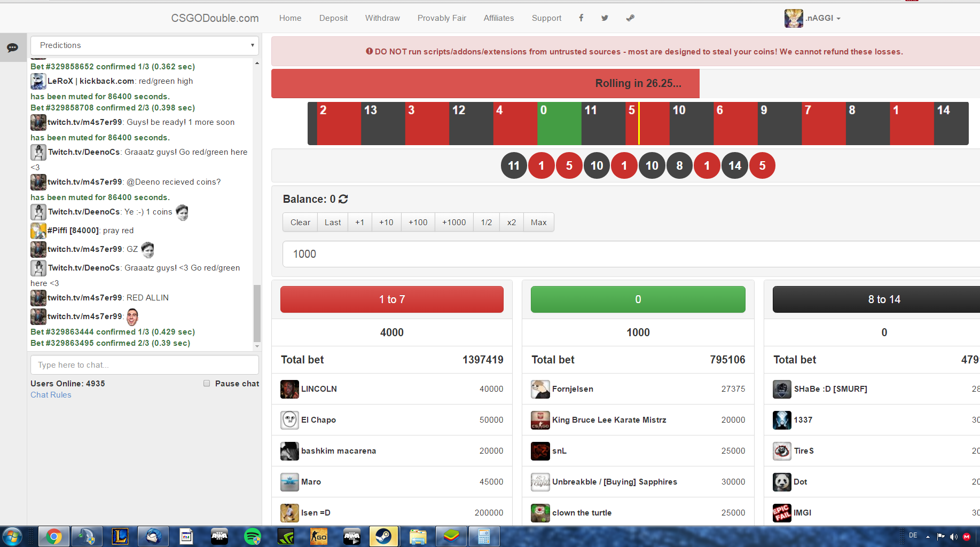Click IMGI's Epic Fail avatar
The height and width of the screenshot is (547, 980).
(782, 513)
